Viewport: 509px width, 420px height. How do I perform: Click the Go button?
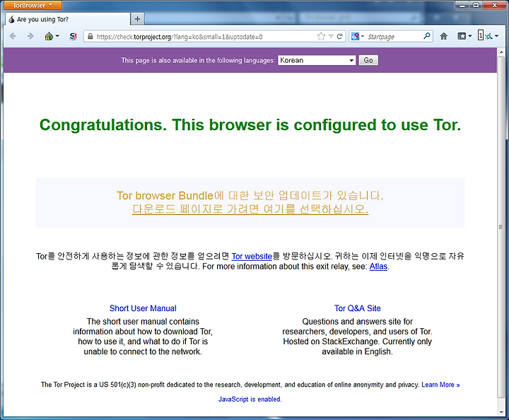point(368,60)
